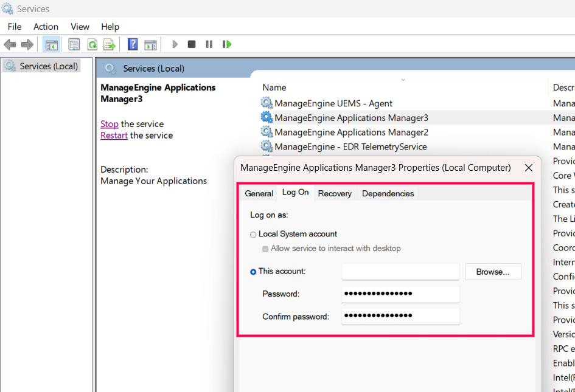
Task: Tick Allow service to interact with desktop
Action: point(265,249)
